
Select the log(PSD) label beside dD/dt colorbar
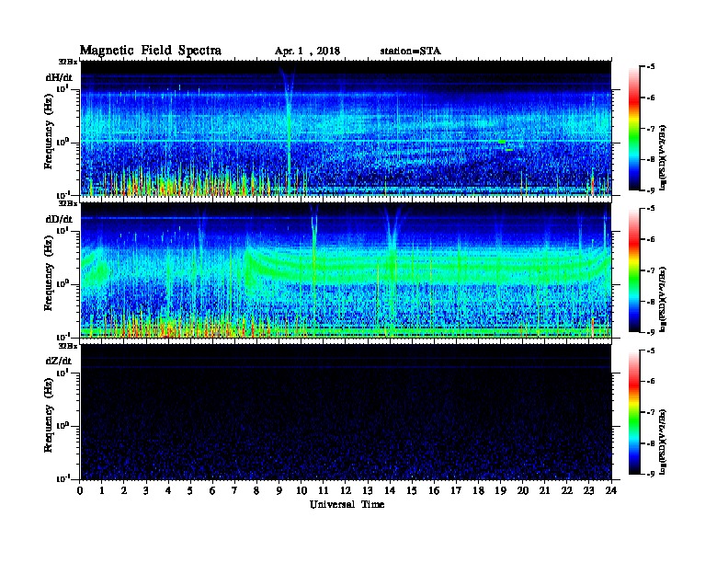(x=664, y=300)
